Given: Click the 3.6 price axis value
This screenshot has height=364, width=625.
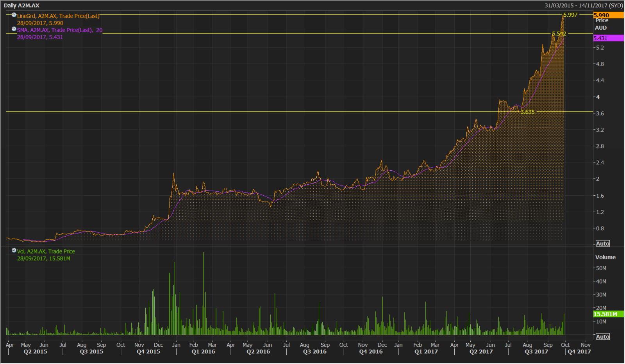Looking at the screenshot, I should (600, 113).
